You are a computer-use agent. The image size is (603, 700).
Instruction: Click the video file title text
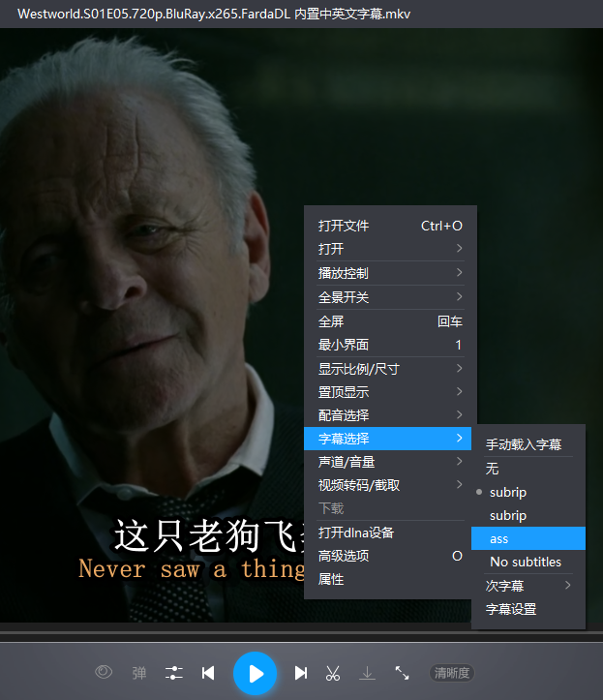(x=214, y=14)
